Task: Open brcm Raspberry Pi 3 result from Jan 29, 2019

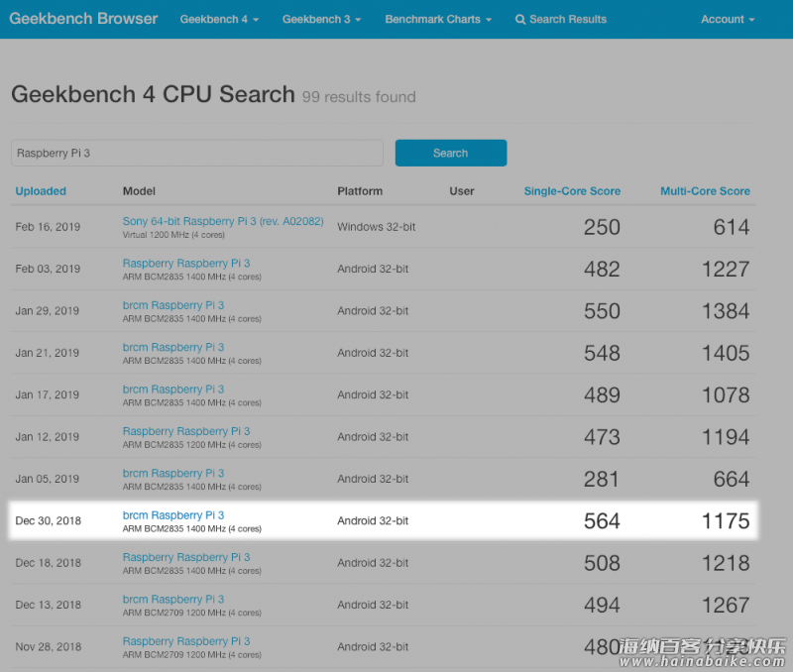Action: (173, 305)
